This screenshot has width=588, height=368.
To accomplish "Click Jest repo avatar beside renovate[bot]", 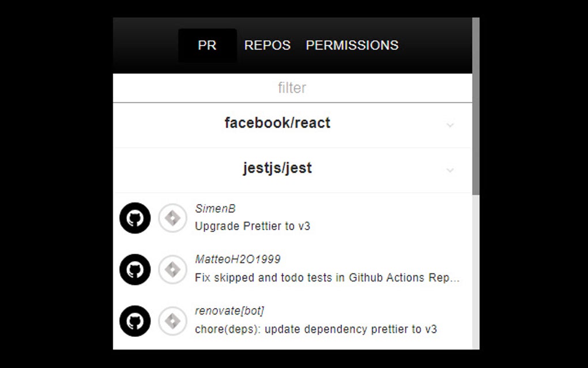I will pyautogui.click(x=173, y=321).
